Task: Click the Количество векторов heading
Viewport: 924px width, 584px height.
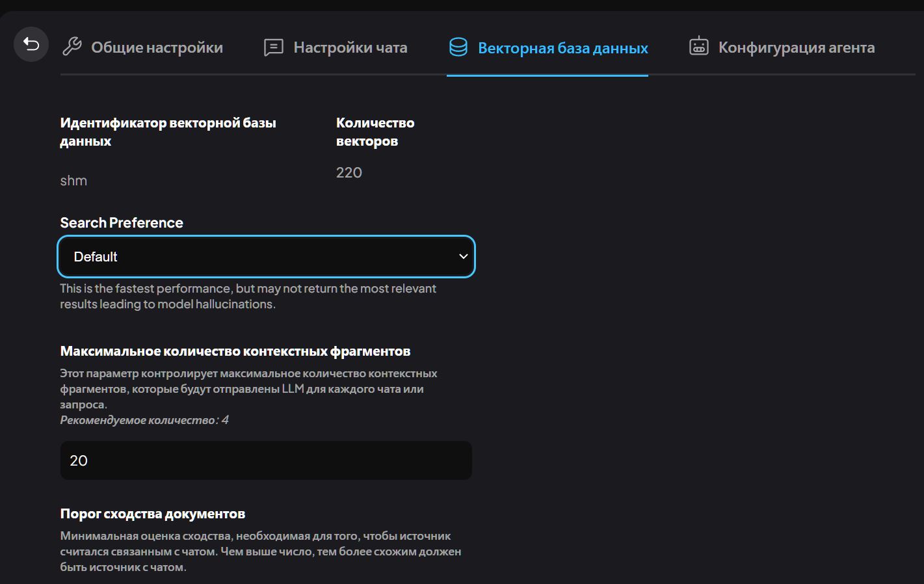Action: [x=375, y=132]
